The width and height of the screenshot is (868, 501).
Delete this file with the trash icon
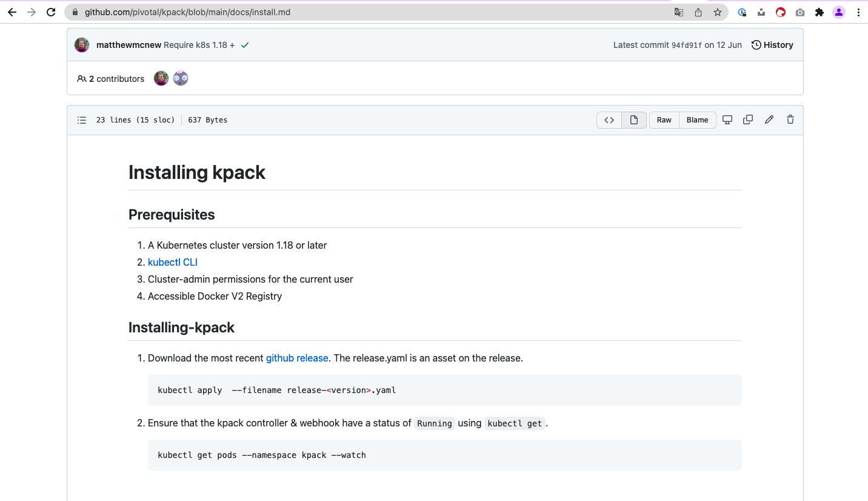(x=790, y=120)
